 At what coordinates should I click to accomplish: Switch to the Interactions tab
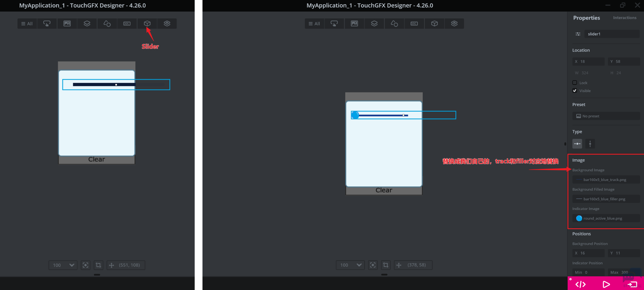point(624,18)
